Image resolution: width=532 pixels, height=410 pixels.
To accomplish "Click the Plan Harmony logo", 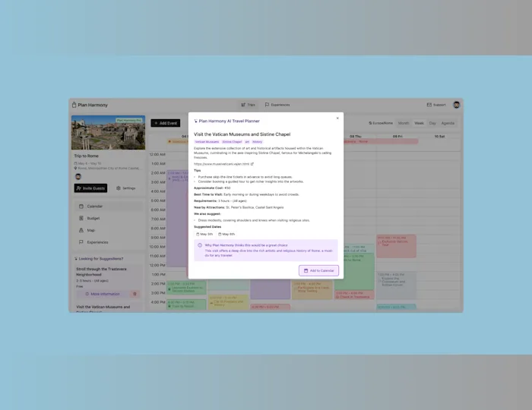I will [90, 105].
